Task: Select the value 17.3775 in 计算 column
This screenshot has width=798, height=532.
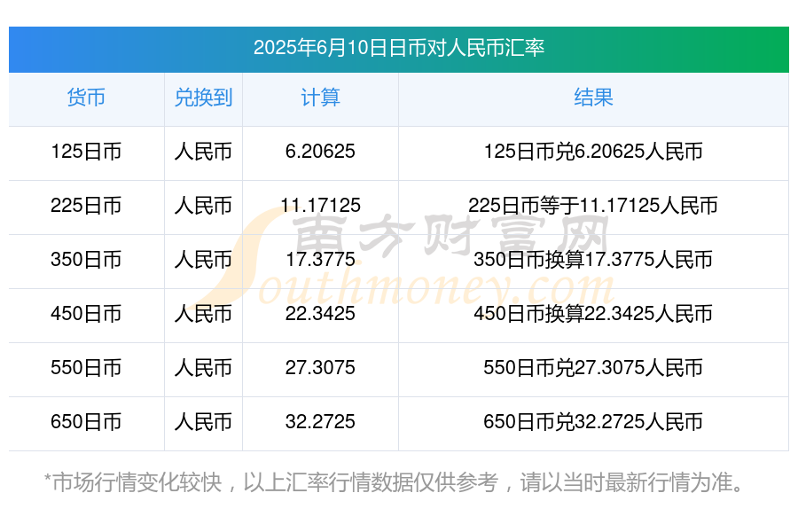Action: [320, 260]
